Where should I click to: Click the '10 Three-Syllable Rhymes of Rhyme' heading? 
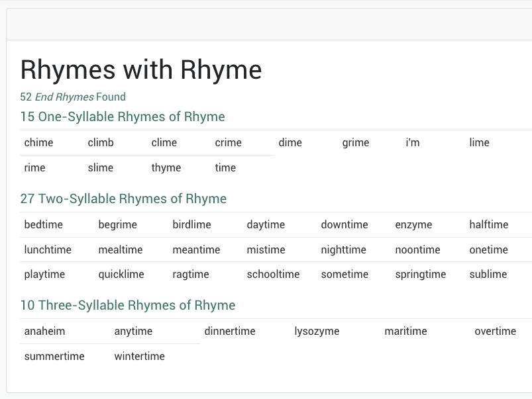pos(128,305)
